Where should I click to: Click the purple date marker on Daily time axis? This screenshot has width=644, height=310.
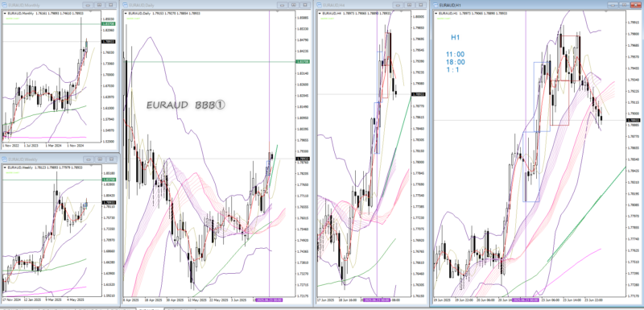pos(270,300)
